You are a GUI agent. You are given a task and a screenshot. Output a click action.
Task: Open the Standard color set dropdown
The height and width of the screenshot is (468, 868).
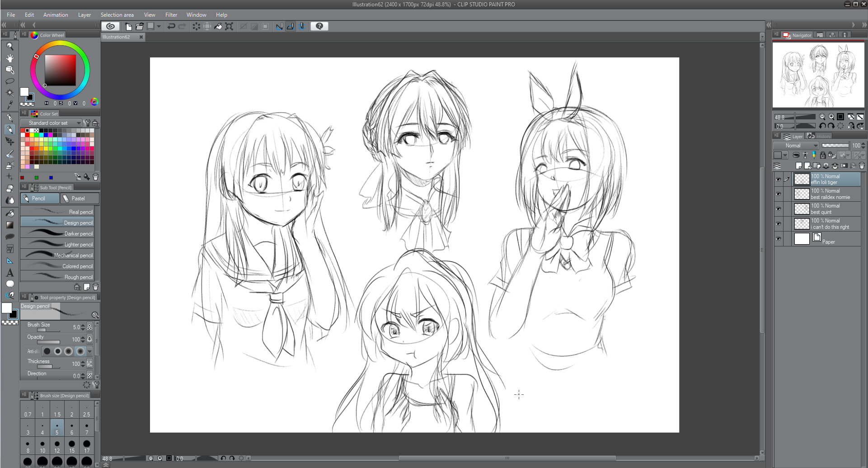pos(51,123)
